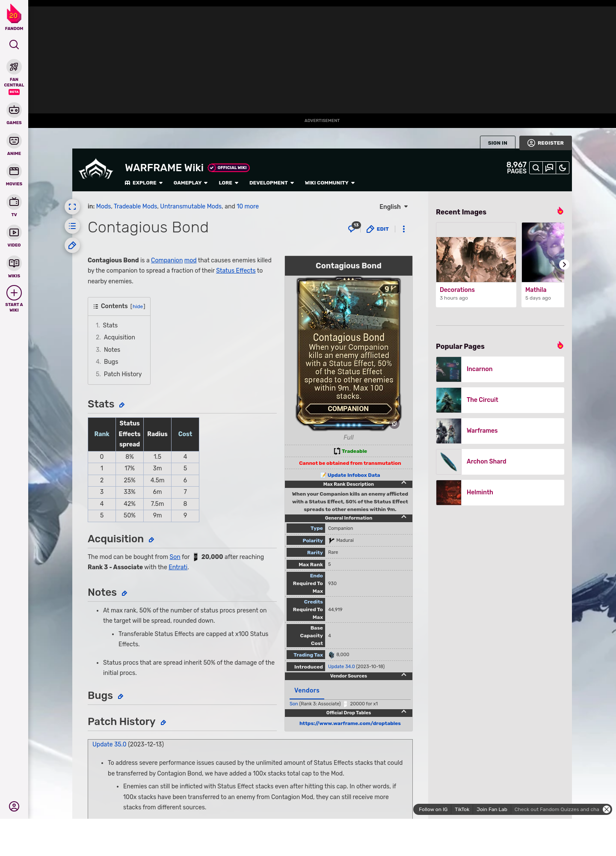Viewport: 616px width, 856px height.
Task: Open the Update 35.0 patch link
Action: click(110, 744)
